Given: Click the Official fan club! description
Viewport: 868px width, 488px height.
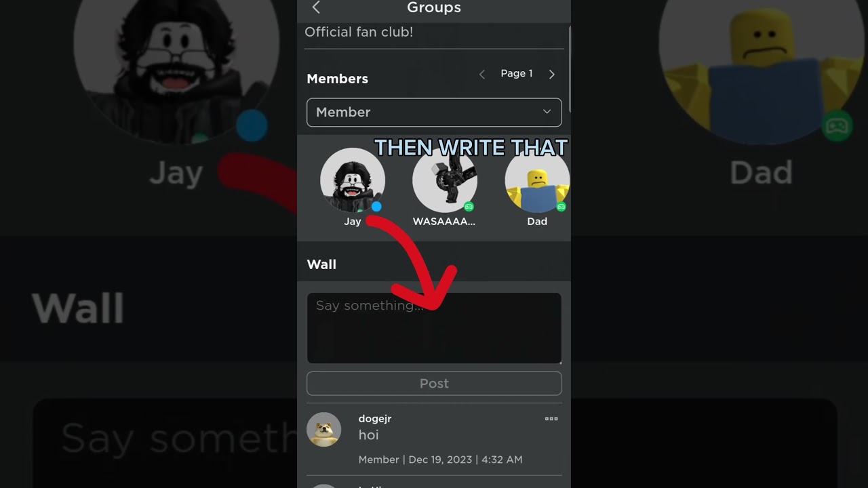Looking at the screenshot, I should (359, 32).
